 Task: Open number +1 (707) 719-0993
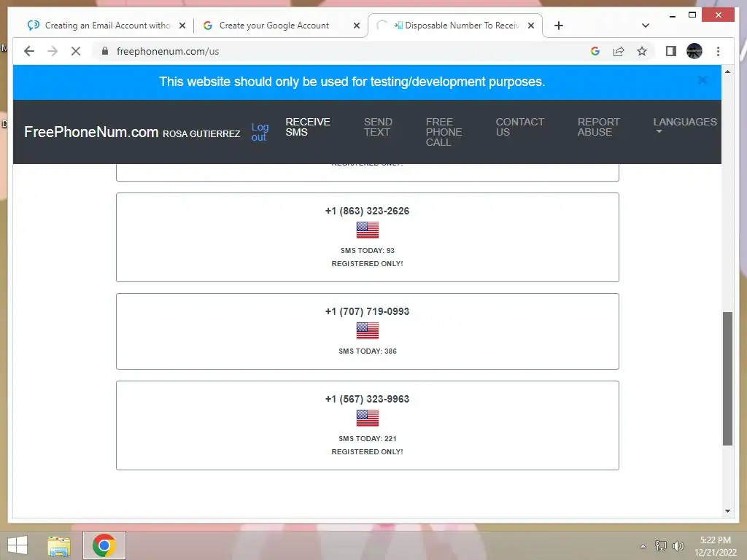(x=367, y=311)
